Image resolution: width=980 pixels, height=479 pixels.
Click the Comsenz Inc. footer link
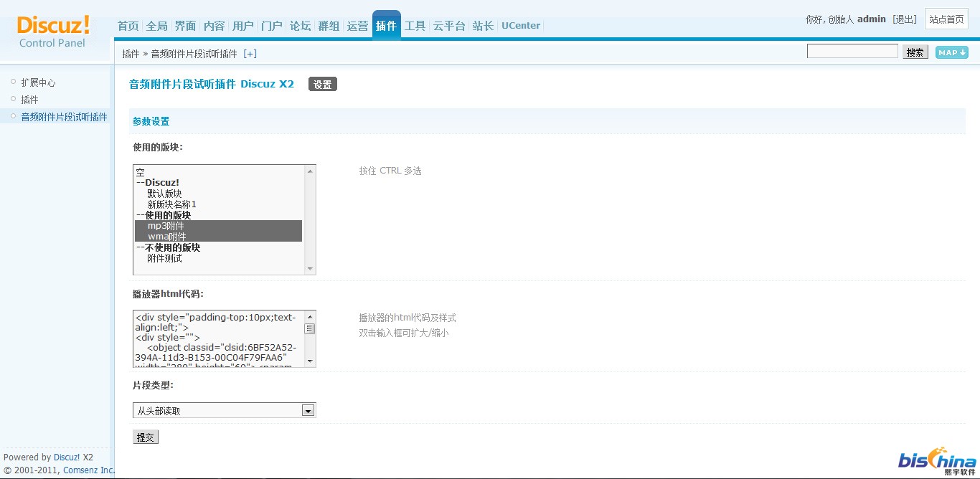coord(88,470)
